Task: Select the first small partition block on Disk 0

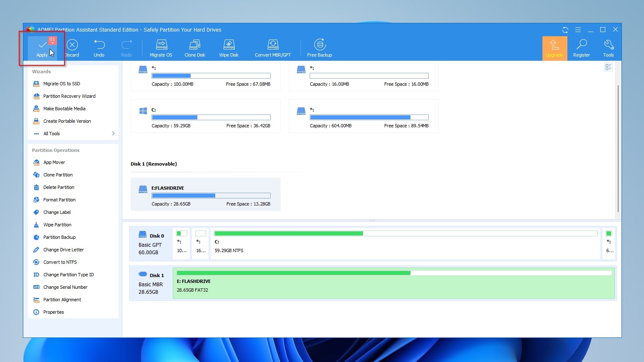Action: click(x=182, y=243)
